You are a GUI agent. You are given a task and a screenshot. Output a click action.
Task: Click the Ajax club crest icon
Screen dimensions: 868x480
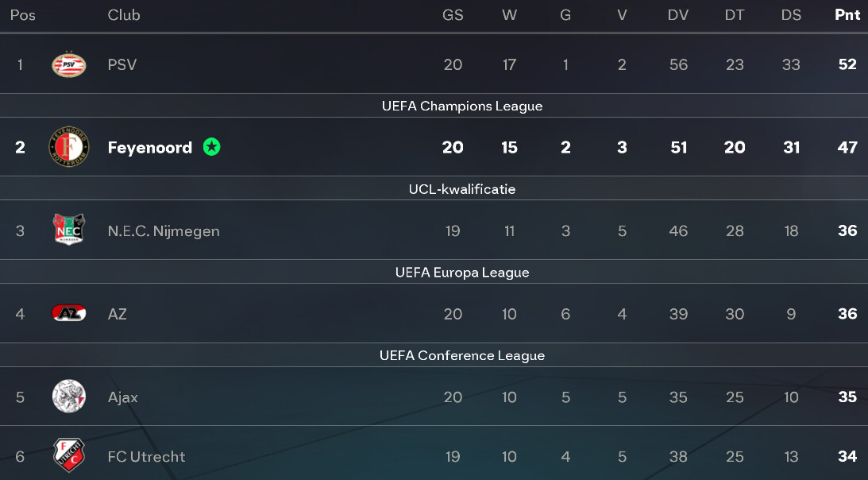(68, 397)
